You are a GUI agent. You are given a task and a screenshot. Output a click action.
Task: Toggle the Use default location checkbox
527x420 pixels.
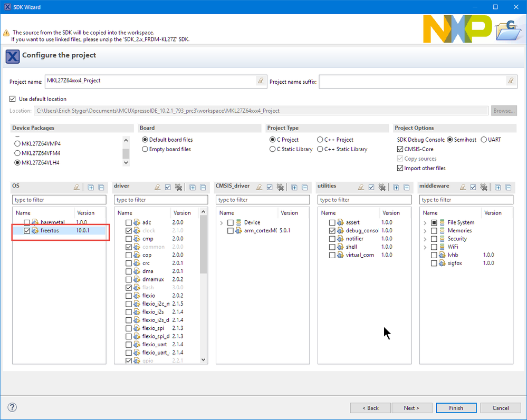click(13, 99)
